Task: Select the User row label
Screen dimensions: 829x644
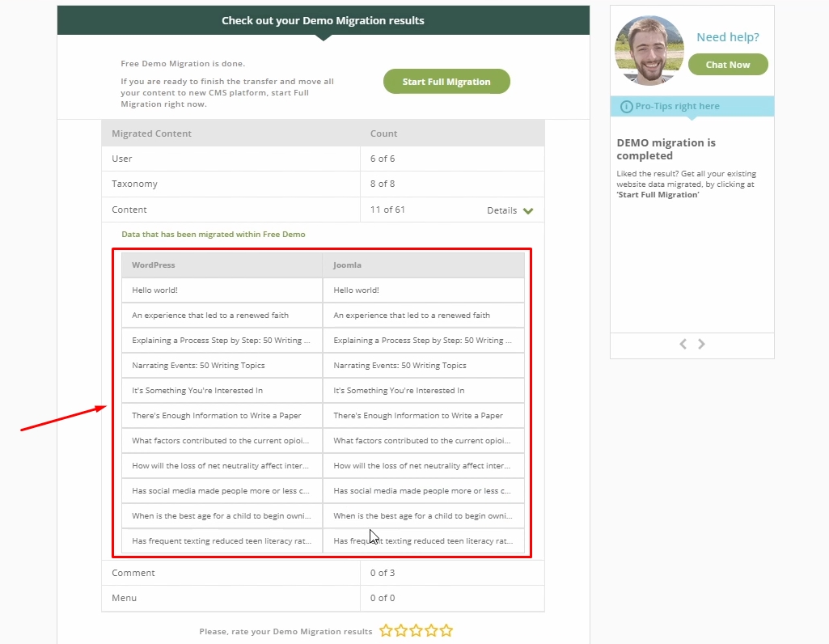Action: (x=122, y=159)
